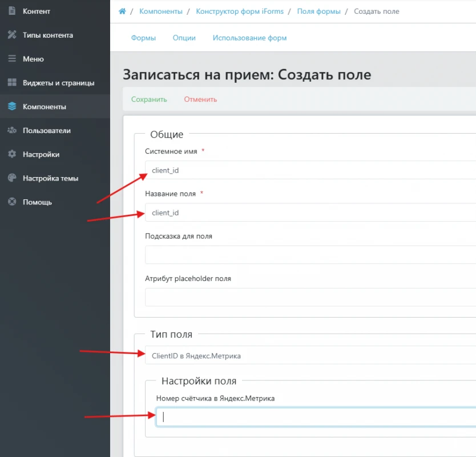Click the Menu hamburger icon in sidebar
476x457 pixels.
[12, 59]
